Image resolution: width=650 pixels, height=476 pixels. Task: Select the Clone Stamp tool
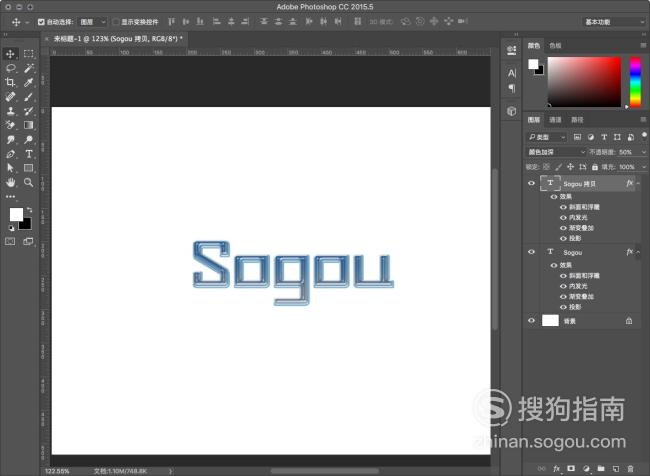pos(10,111)
